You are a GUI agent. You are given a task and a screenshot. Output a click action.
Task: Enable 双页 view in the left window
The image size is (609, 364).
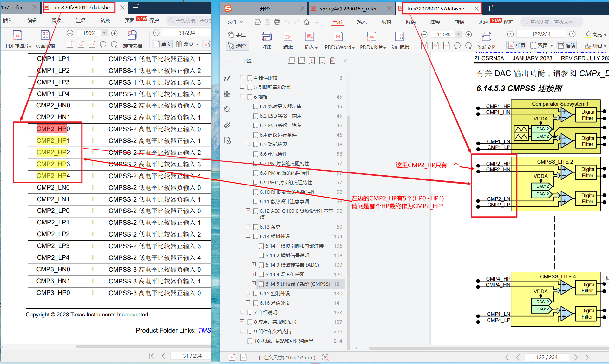click(x=187, y=44)
